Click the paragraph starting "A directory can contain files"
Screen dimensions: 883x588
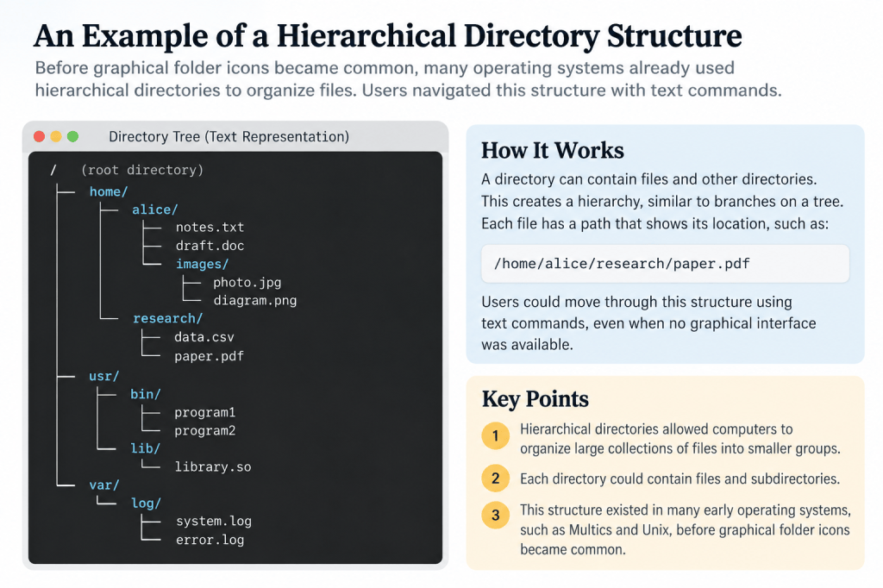(x=661, y=201)
